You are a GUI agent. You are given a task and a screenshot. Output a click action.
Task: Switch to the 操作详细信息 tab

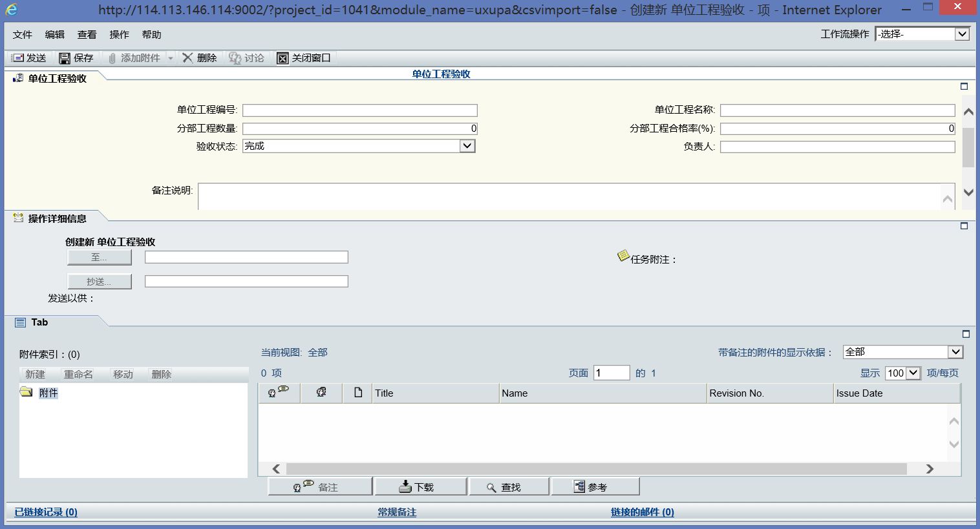coord(58,218)
